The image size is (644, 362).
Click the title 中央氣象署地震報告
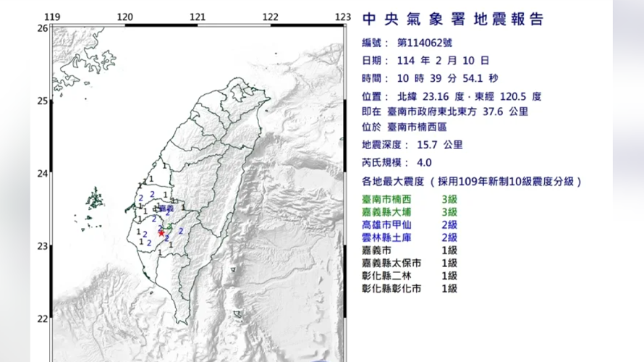pyautogui.click(x=453, y=20)
